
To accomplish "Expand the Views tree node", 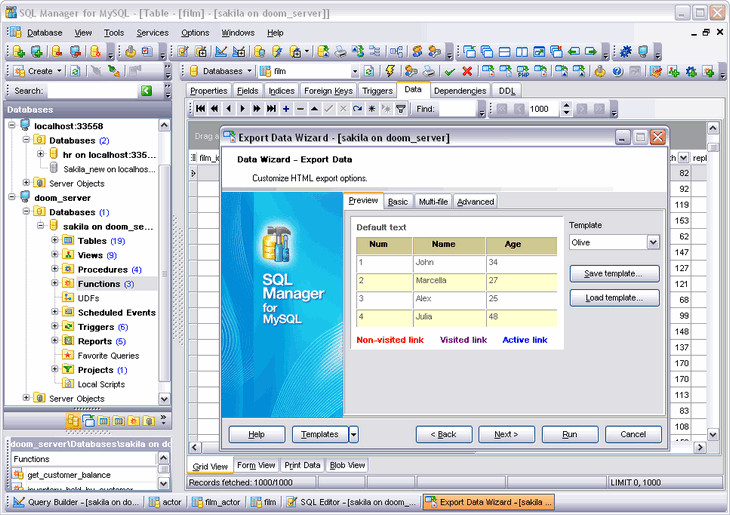I will click(x=56, y=255).
